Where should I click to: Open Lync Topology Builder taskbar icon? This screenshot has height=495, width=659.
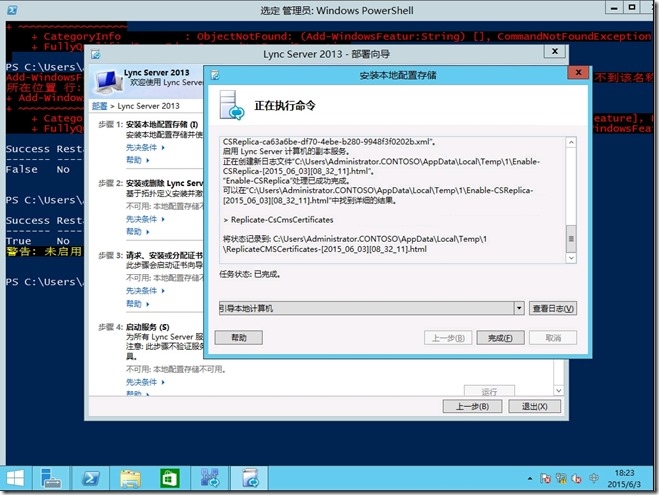tap(210, 478)
